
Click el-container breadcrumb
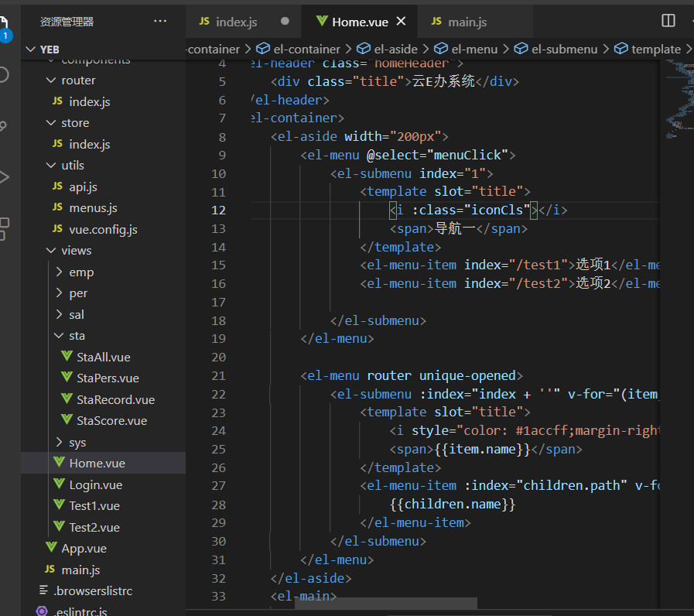click(x=299, y=50)
